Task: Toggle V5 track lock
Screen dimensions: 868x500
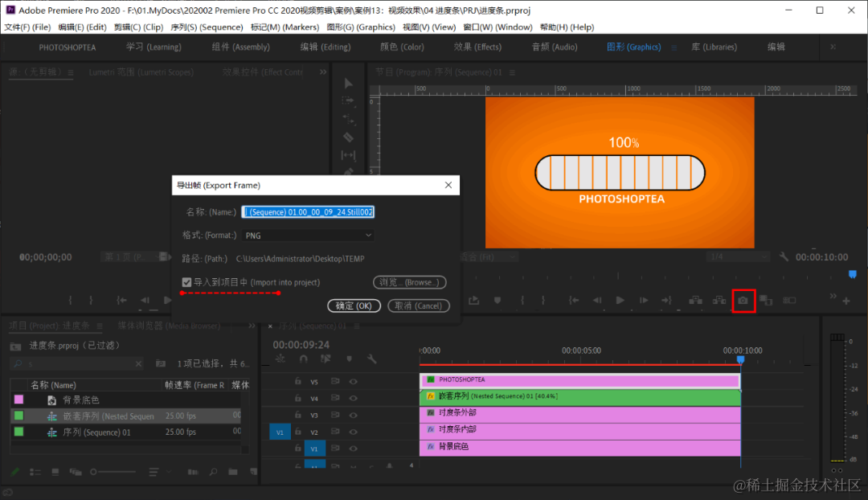Action: click(x=298, y=382)
